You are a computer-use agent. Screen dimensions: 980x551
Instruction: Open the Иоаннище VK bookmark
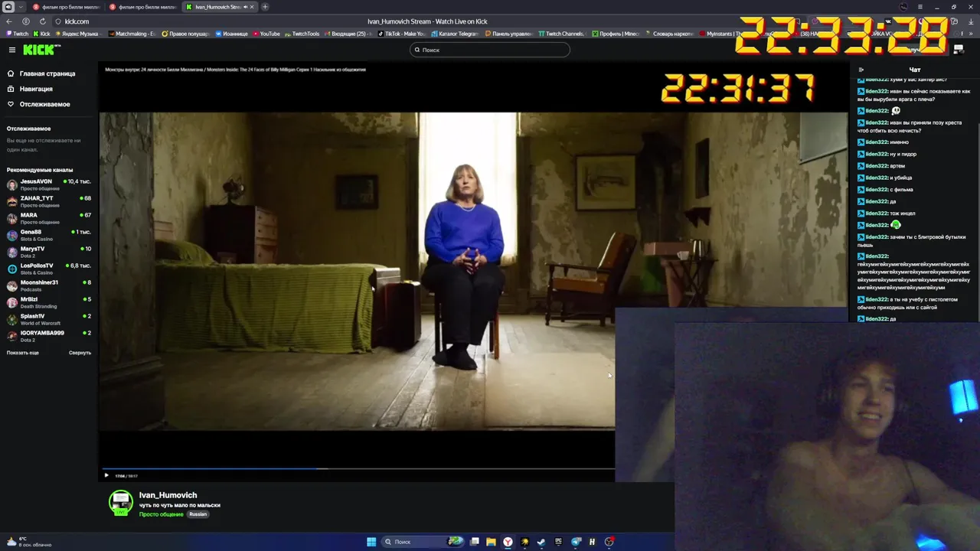coord(231,34)
